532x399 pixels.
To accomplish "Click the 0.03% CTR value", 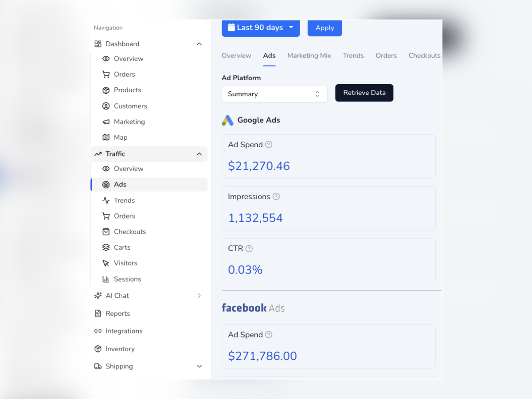I will [245, 270].
